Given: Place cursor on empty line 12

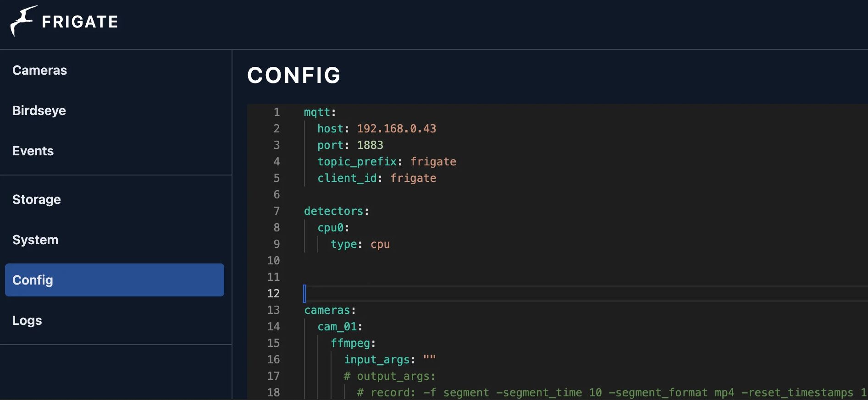Looking at the screenshot, I should tap(413, 294).
